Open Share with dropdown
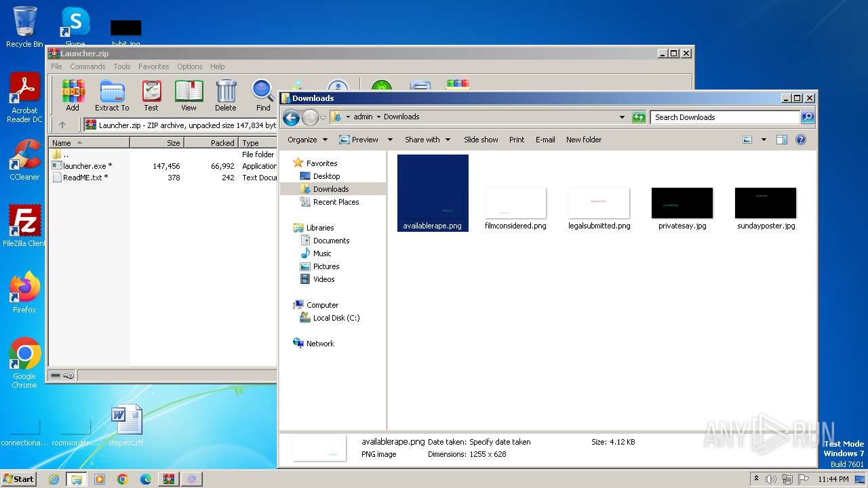The width and height of the screenshot is (868, 488). (x=427, y=140)
